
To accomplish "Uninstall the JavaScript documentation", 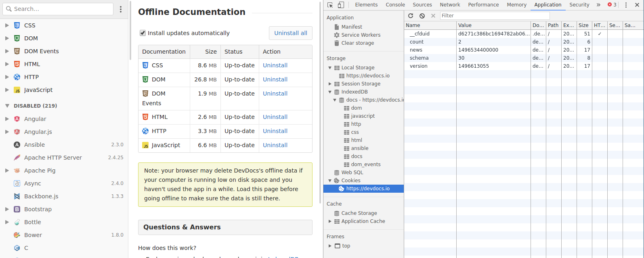I will [x=275, y=145].
